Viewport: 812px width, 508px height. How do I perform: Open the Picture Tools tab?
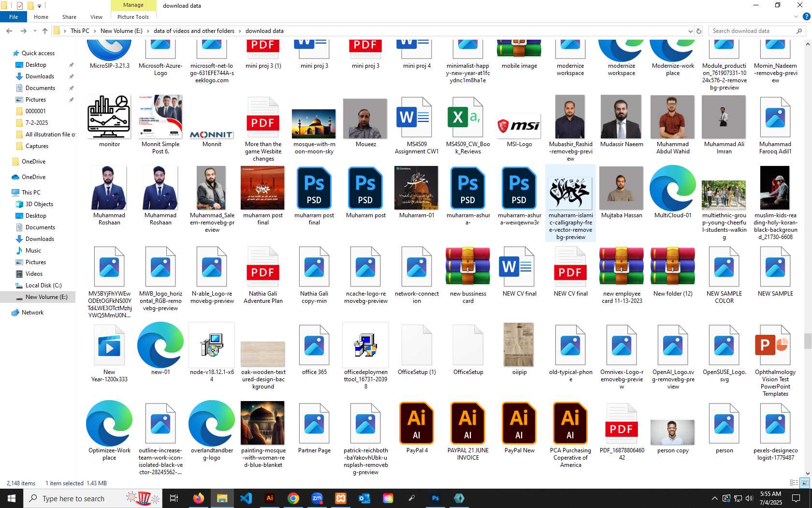coord(133,17)
